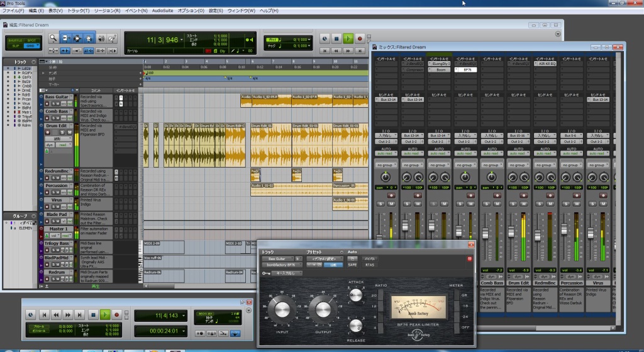
Task: Click Record in Edit window transport
Action: [360, 38]
